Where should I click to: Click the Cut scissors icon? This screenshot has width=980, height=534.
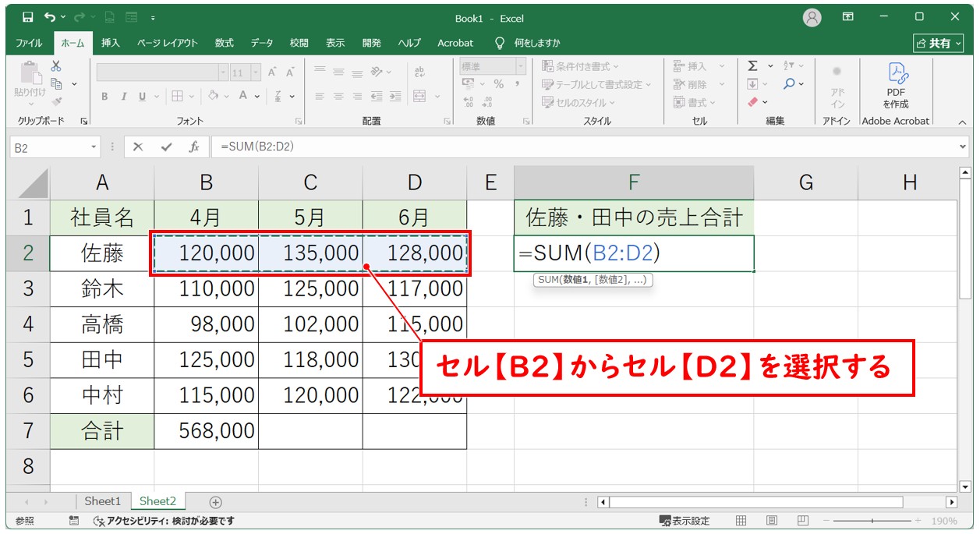(x=56, y=66)
